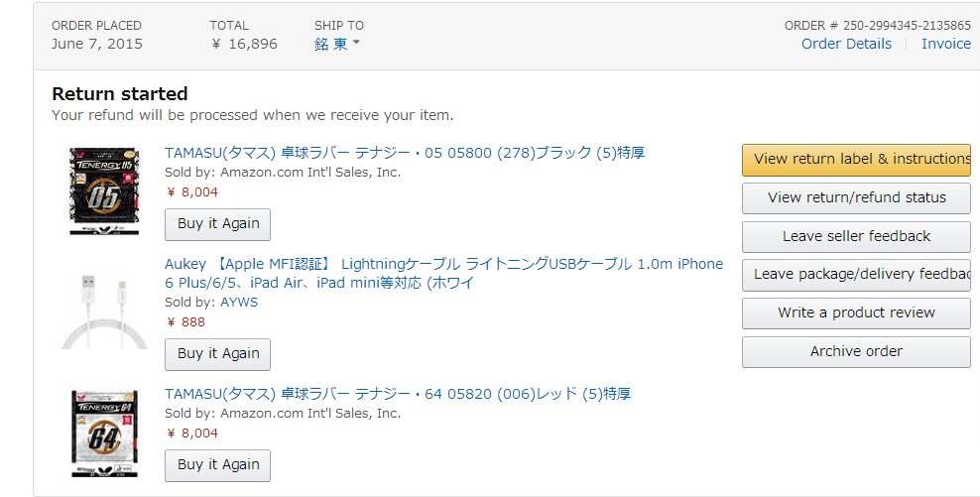980x497 pixels.
Task: Open the Invoice link
Action: [x=945, y=44]
